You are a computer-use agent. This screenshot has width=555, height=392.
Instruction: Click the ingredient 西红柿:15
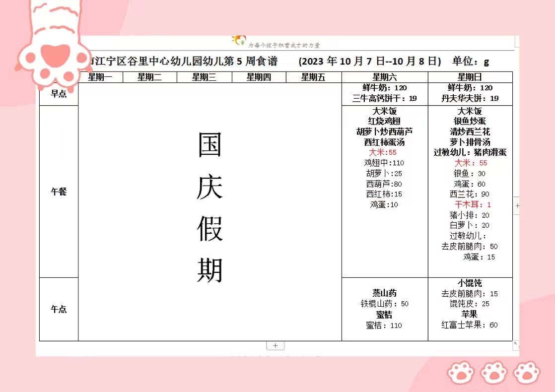coord(384,194)
